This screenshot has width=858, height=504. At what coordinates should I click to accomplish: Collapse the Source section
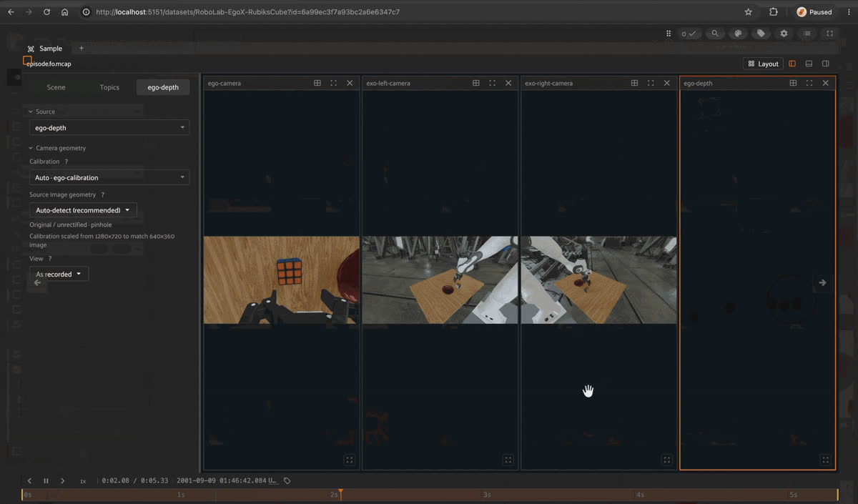pos(41,112)
